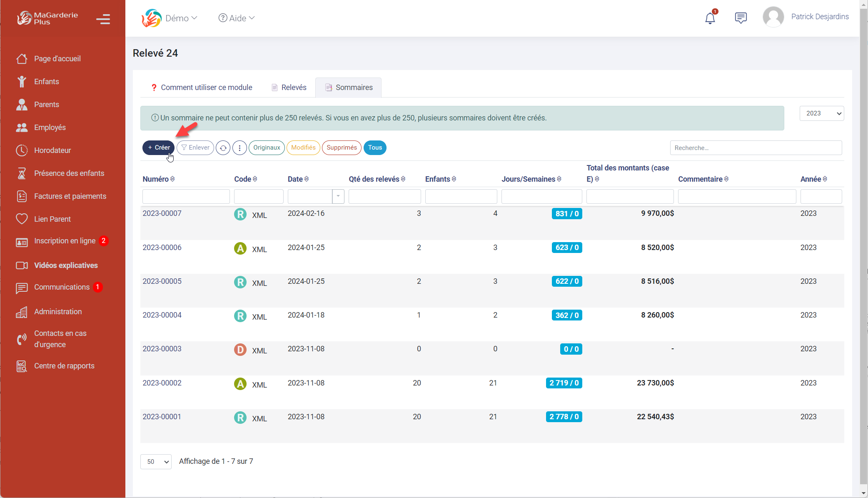Image resolution: width=868 pixels, height=498 pixels.
Task: Open Horodateur from the sidebar
Action: [52, 150]
